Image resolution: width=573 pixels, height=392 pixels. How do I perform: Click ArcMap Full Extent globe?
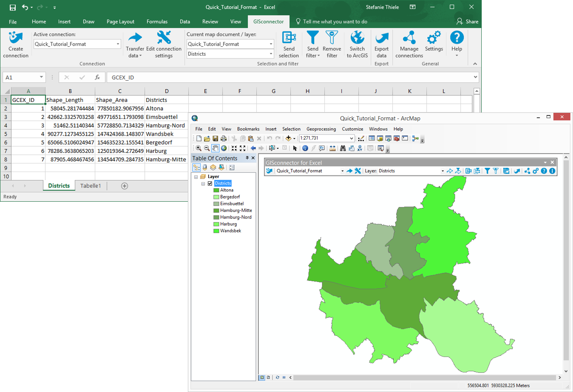coord(224,148)
